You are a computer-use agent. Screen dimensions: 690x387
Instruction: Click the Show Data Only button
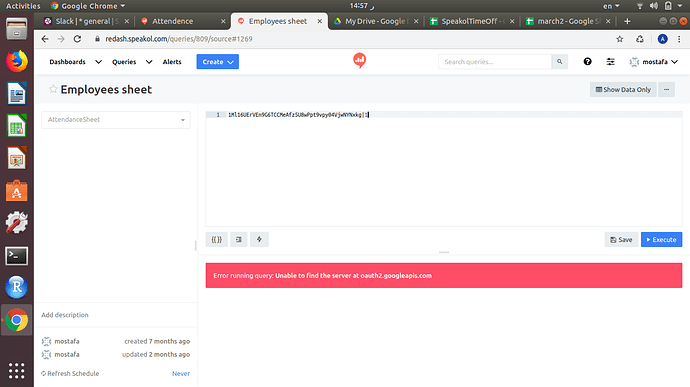623,89
